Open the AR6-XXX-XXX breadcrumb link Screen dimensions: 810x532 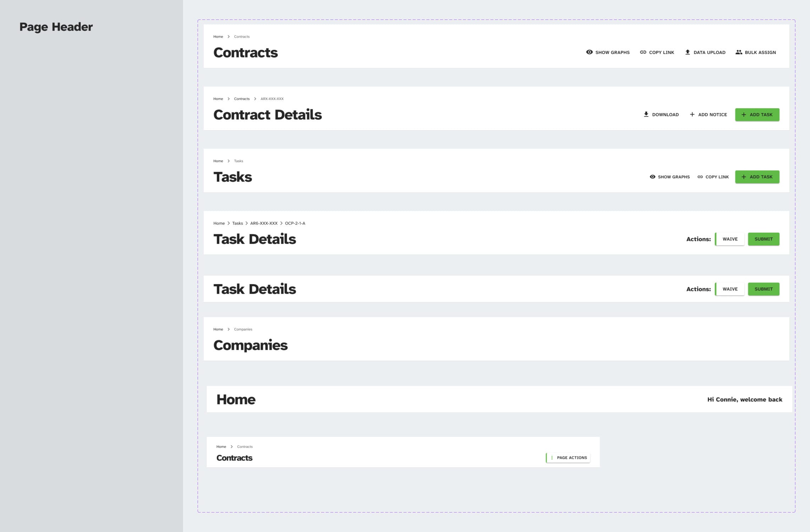pos(264,223)
